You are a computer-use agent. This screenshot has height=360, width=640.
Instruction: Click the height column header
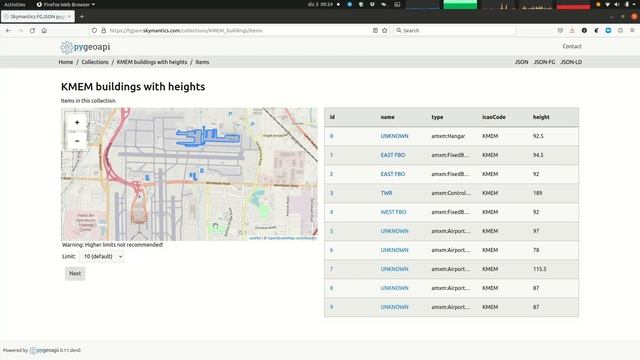pos(541,117)
